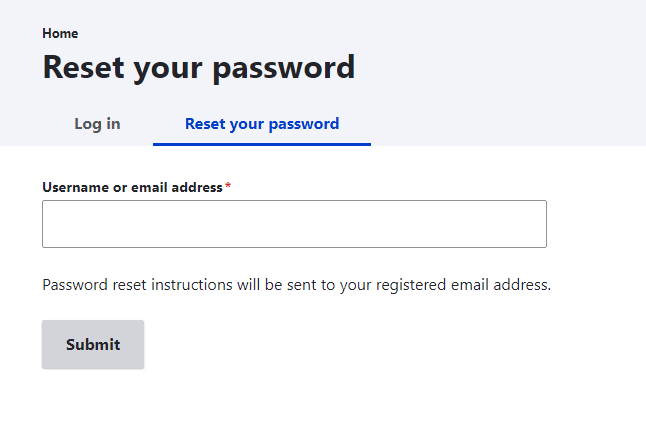Place cursor in the username input box

click(294, 224)
